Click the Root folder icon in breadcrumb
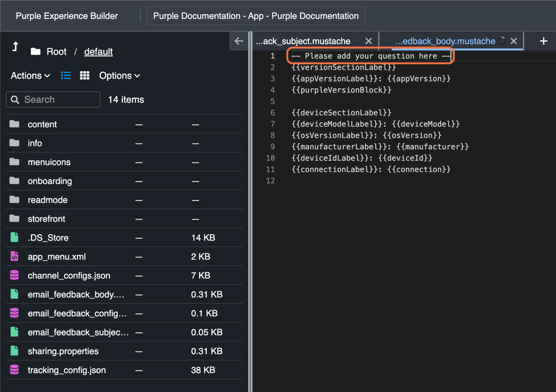Viewport: 556px width, 392px height. [x=36, y=51]
